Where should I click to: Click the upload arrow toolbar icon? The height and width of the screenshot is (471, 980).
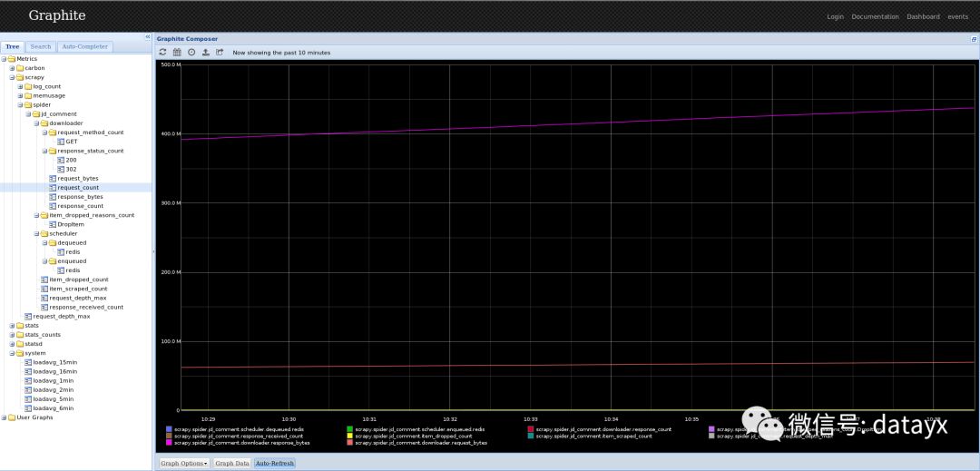pyautogui.click(x=206, y=53)
